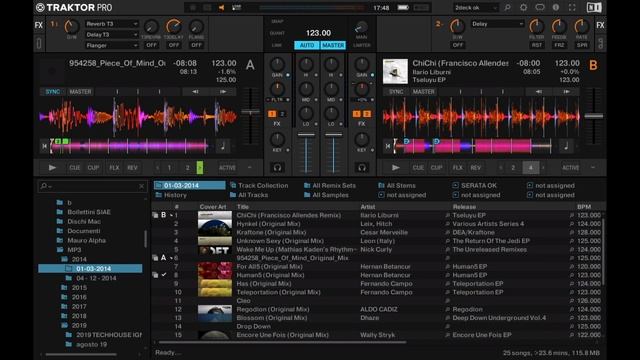The height and width of the screenshot is (360, 640).
Task: Open the Reverb T3 effect dropdown
Action: pyautogui.click(x=112, y=24)
